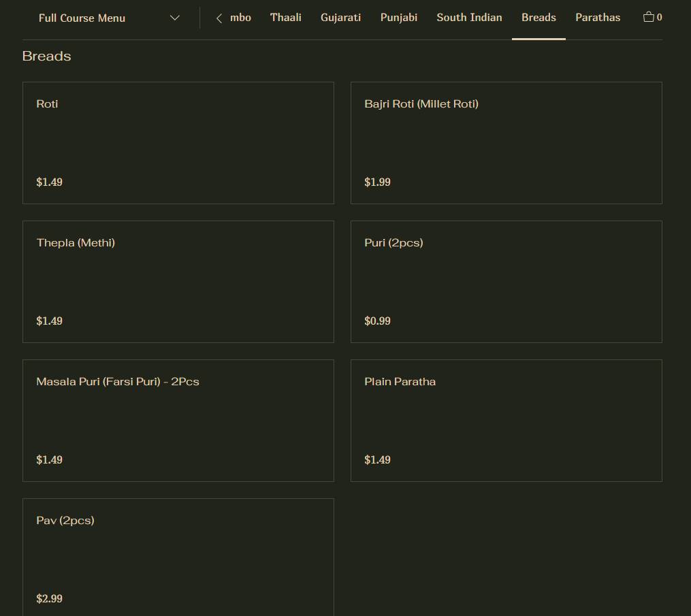
Task: Go to the Parathas tab
Action: (598, 18)
